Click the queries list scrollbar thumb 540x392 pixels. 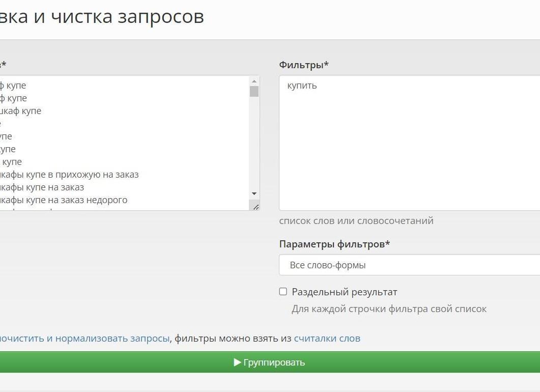coord(254,92)
